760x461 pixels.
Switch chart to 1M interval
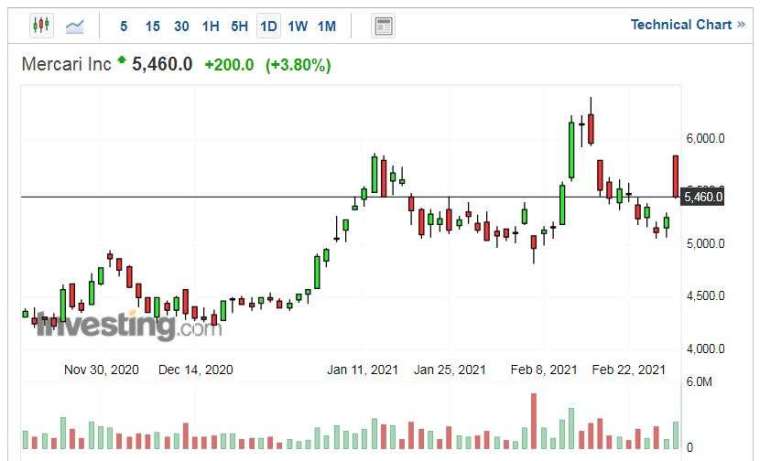(x=327, y=26)
